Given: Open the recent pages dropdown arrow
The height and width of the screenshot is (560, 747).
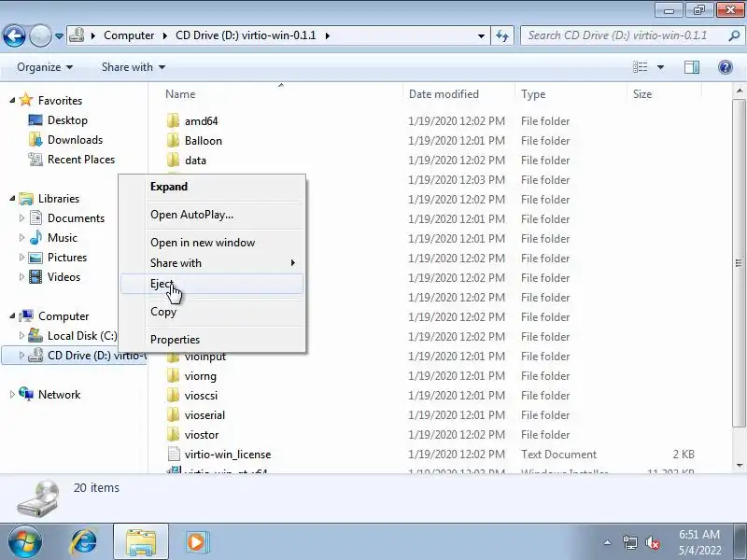Looking at the screenshot, I should [59, 36].
